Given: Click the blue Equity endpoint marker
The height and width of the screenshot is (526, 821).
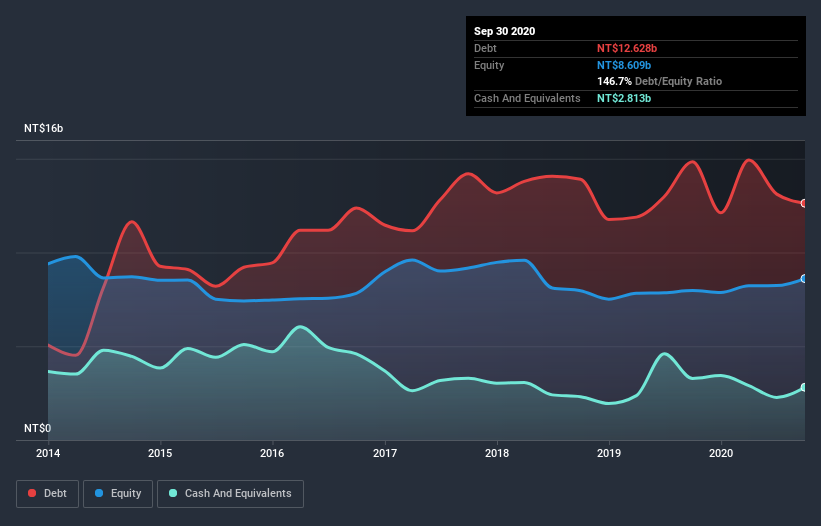Looking at the screenshot, I should (804, 278).
